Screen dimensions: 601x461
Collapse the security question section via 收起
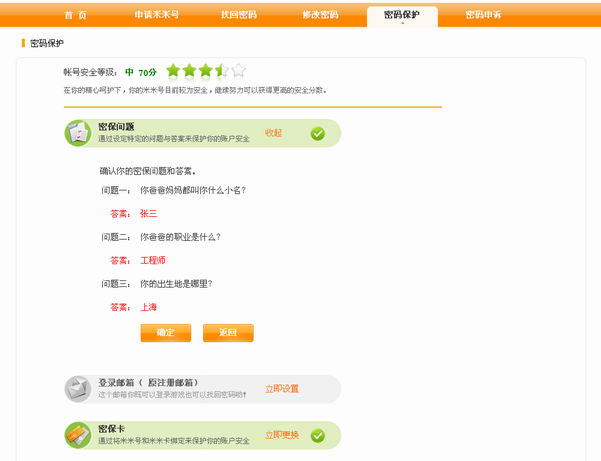(x=273, y=133)
